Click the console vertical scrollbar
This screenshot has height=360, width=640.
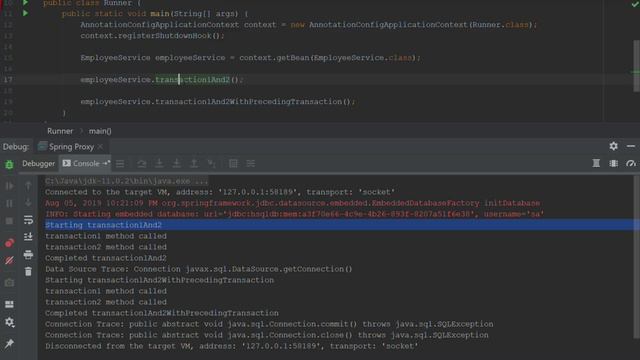click(637, 257)
